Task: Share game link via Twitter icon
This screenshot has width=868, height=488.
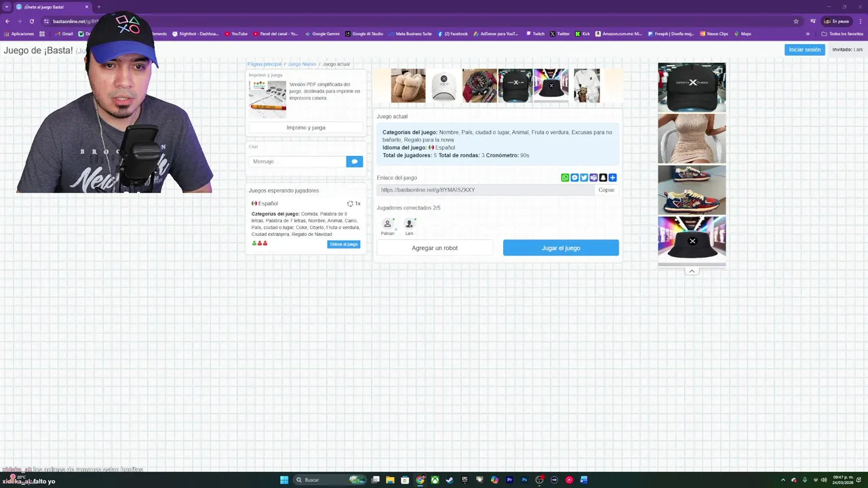Action: tap(584, 178)
